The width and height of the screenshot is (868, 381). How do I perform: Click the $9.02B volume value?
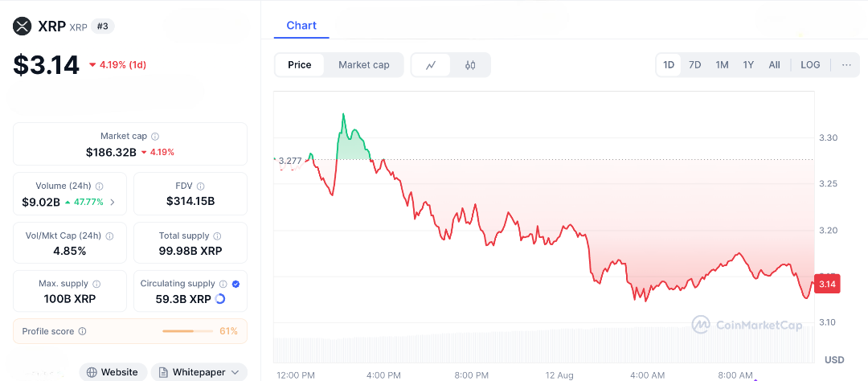tap(41, 202)
